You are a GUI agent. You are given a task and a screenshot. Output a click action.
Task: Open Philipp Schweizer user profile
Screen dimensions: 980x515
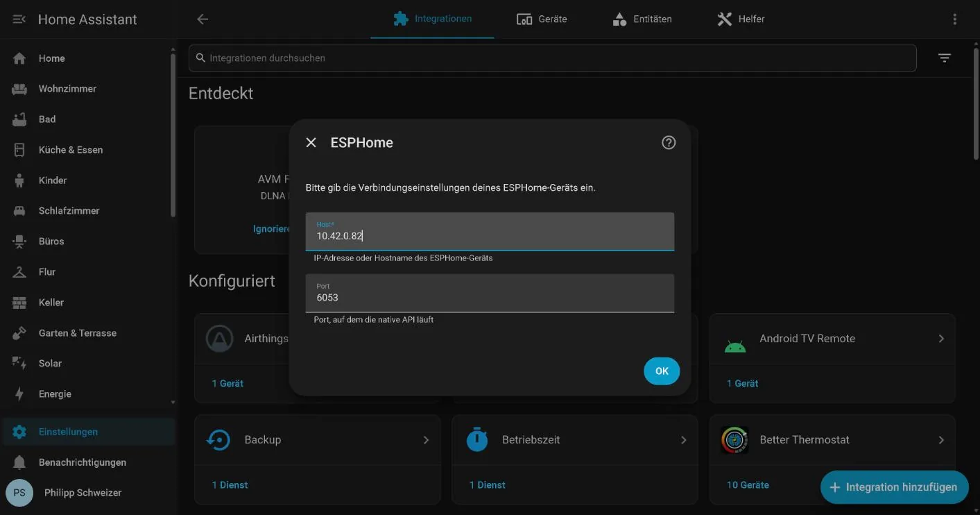87,493
